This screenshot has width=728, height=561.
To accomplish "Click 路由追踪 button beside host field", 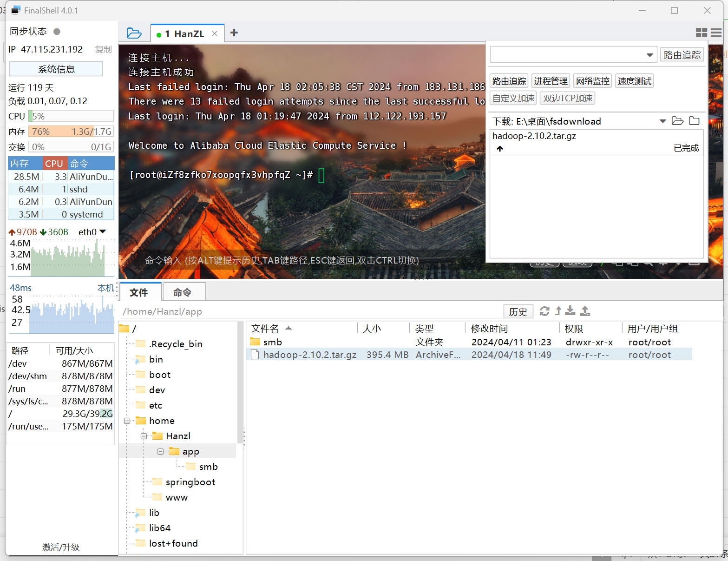I will click(x=682, y=55).
